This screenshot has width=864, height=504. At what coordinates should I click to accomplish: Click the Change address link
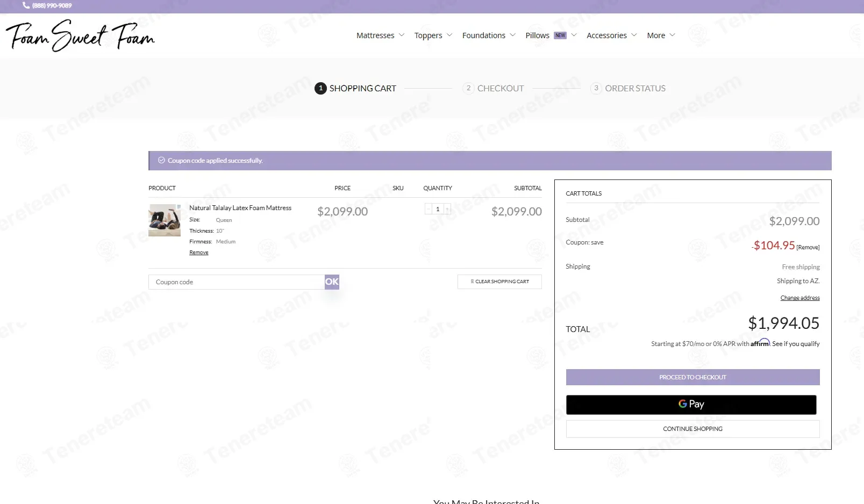point(799,298)
